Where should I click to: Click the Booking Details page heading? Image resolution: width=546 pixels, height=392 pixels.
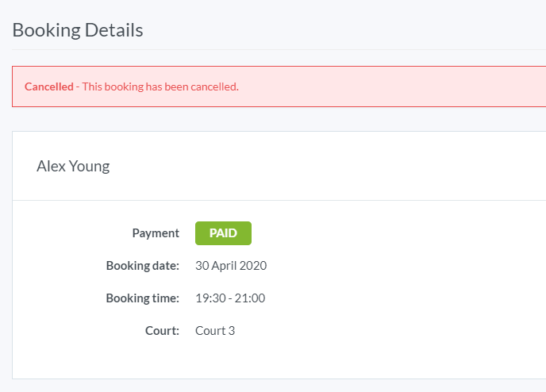click(78, 30)
